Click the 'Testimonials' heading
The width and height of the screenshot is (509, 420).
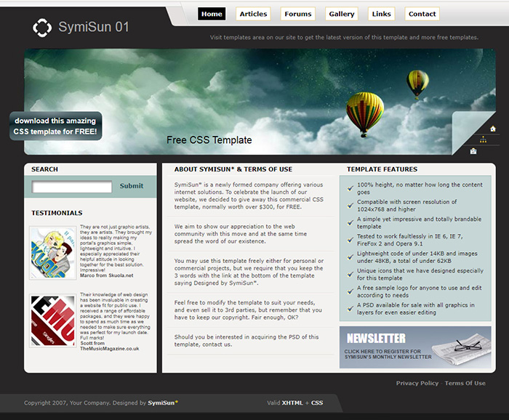click(57, 213)
